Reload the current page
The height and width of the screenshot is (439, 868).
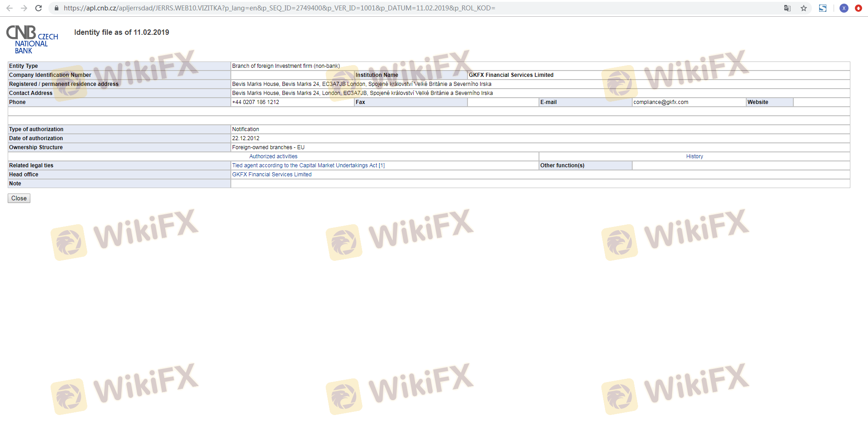click(x=38, y=8)
